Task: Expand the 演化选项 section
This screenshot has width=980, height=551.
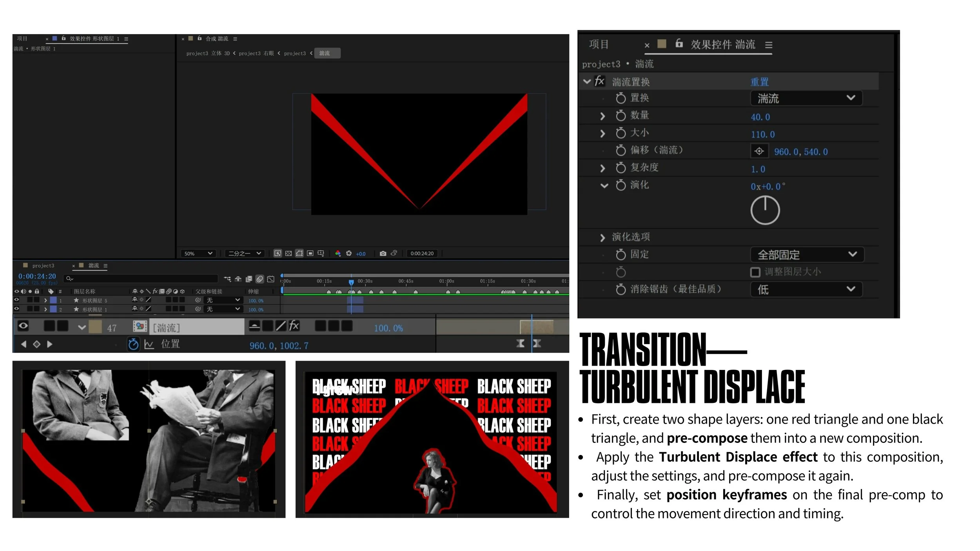Action: click(603, 237)
